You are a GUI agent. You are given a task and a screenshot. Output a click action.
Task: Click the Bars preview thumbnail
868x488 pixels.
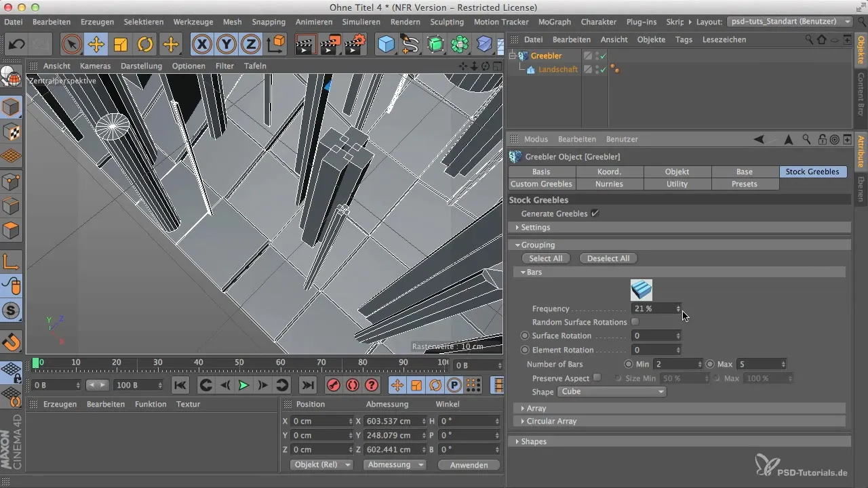tap(641, 289)
